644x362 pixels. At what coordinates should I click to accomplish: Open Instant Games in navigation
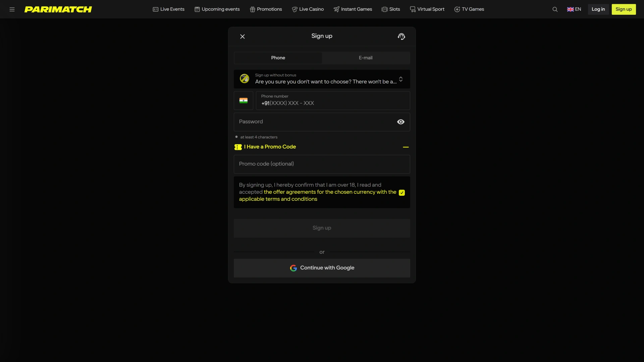353,9
